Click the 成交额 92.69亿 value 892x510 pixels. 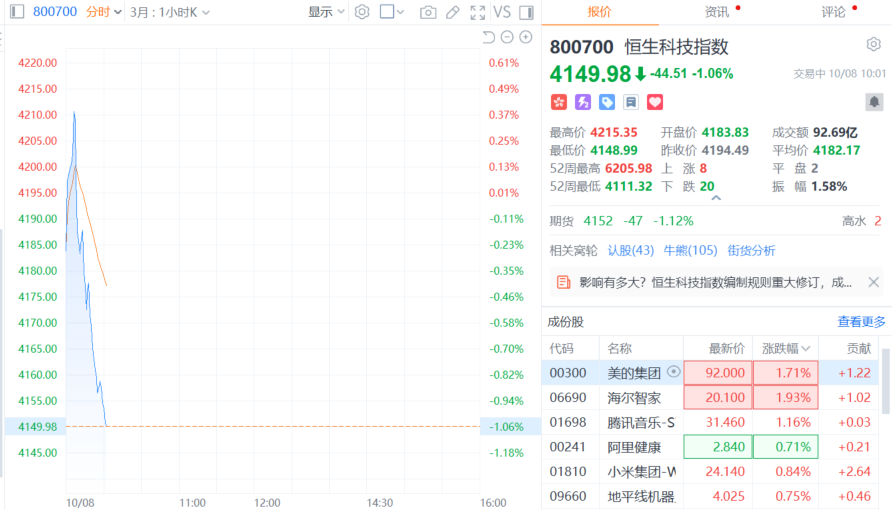[835, 132]
